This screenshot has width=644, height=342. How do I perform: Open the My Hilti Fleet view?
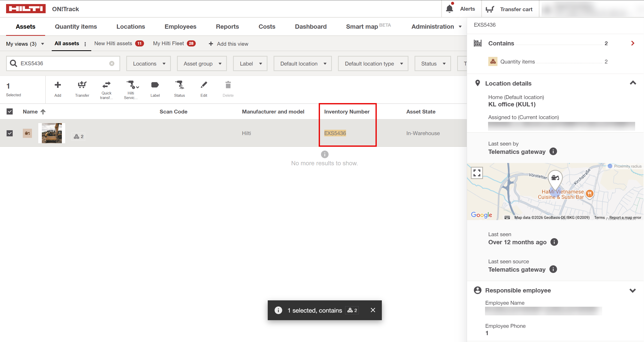pos(169,43)
